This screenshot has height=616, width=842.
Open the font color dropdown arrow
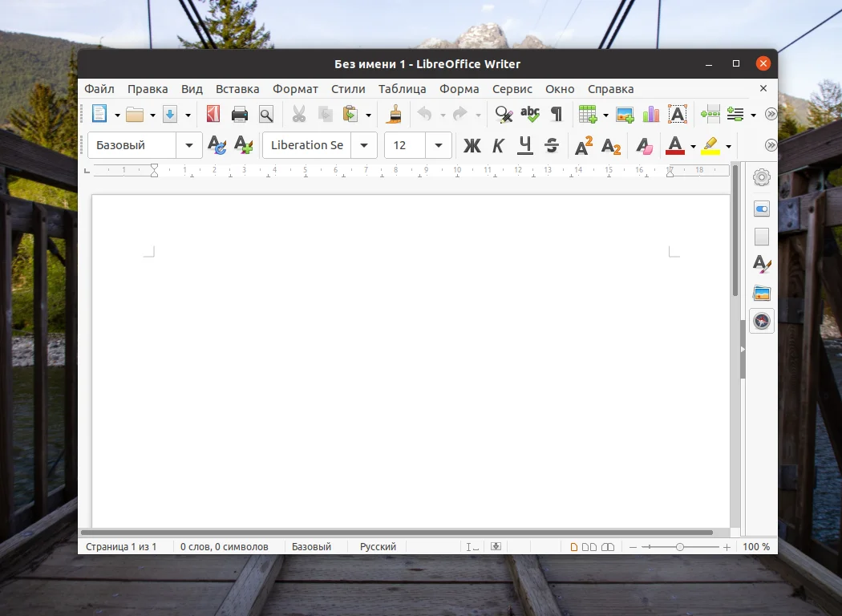pos(691,145)
